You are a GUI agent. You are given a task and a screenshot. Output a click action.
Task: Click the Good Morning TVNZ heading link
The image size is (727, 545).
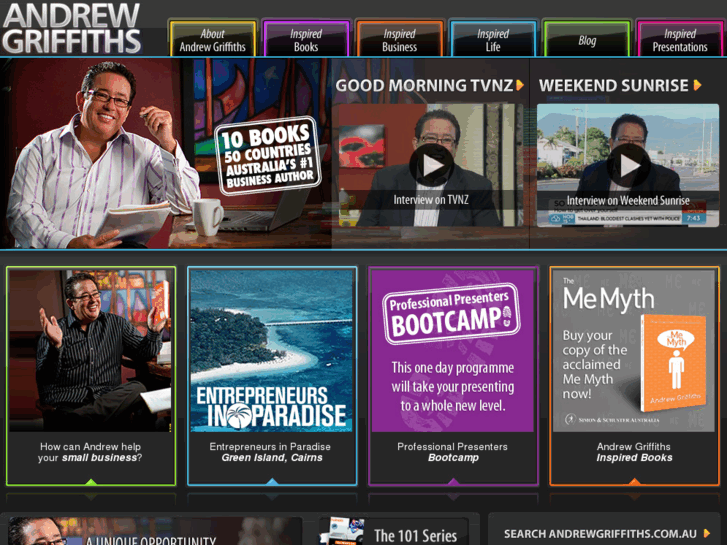coord(424,85)
